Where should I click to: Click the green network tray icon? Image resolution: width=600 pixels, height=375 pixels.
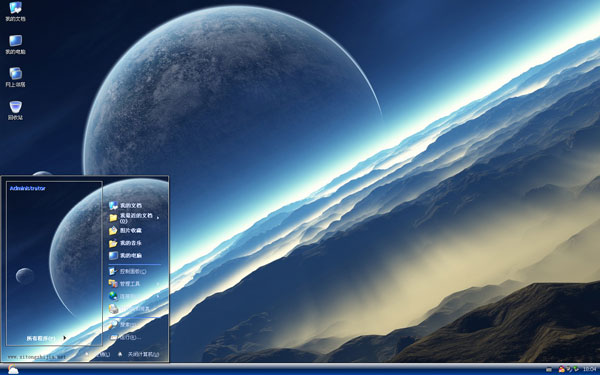[x=576, y=369]
